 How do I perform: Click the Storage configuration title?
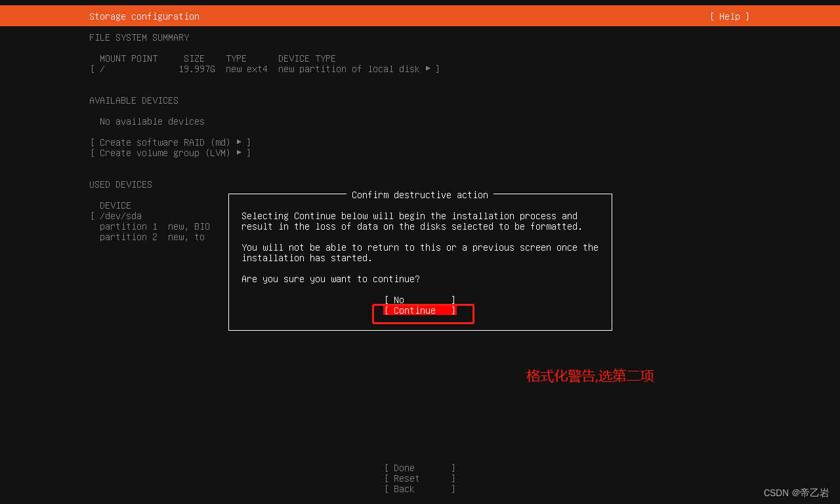pos(144,16)
